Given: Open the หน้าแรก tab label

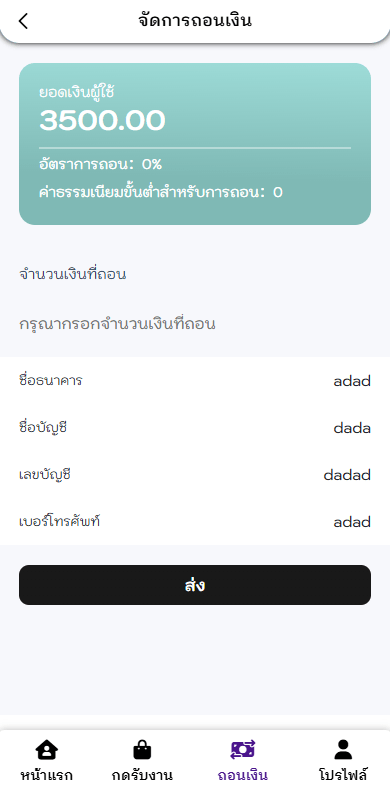Looking at the screenshot, I should (46, 774).
